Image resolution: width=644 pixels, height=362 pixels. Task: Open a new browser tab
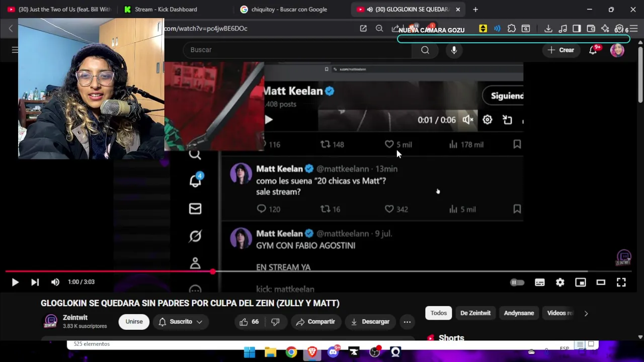[x=475, y=9]
